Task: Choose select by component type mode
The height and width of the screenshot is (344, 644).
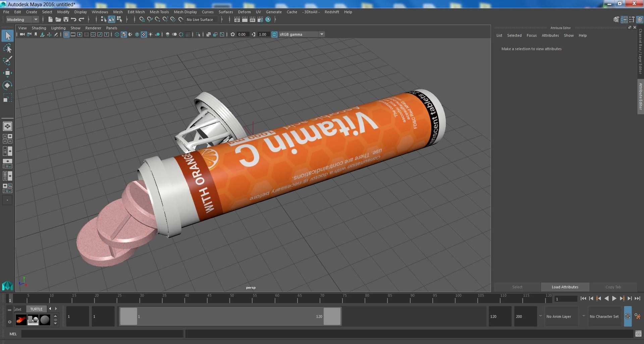Action: (119, 19)
